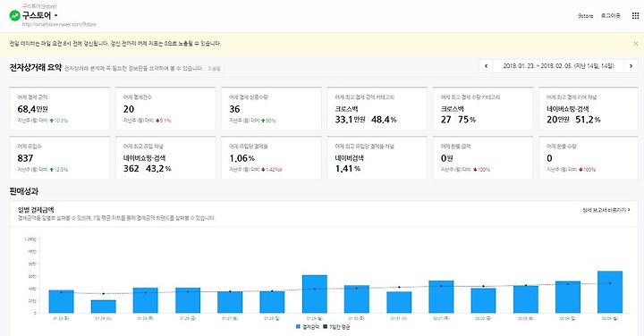This screenshot has width=644, height=336.
Task: Click the 9store account link
Action: [x=585, y=16]
